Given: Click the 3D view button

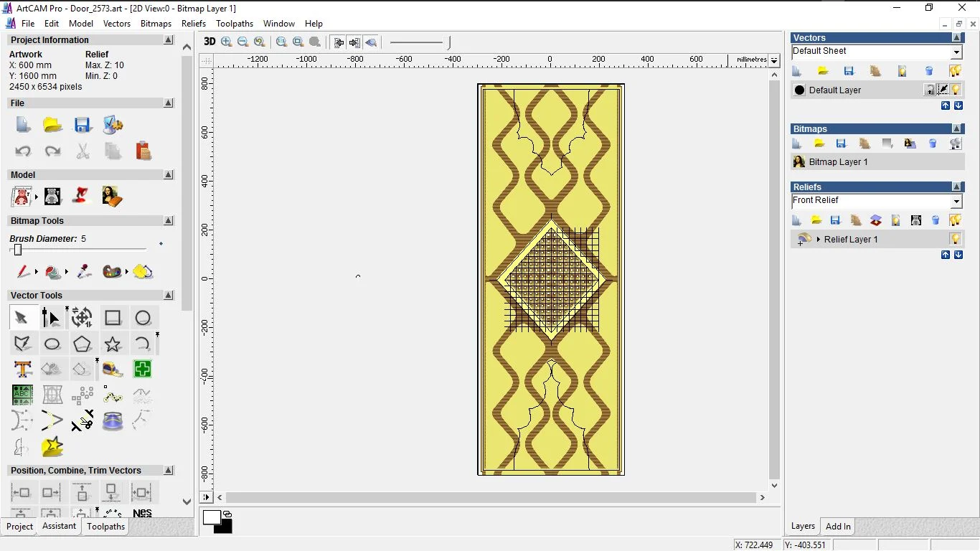Looking at the screenshot, I should pyautogui.click(x=209, y=42).
